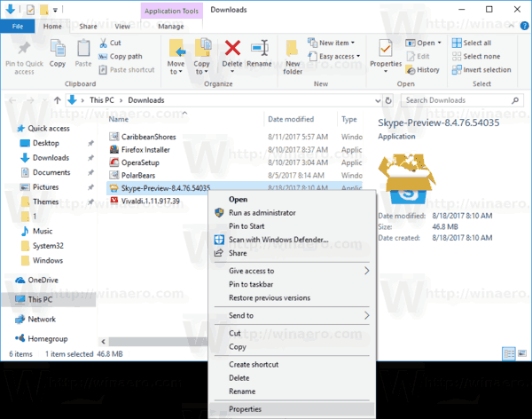Click the Copy icon in Clipboard group
The height and width of the screenshot is (419, 532).
point(58,48)
